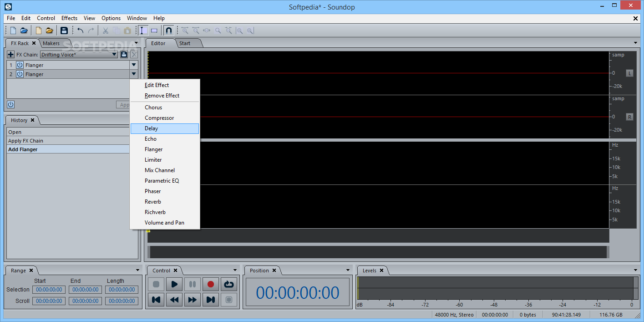The image size is (644, 322).
Task: Click the yellow open folder icon
Action: (x=50, y=31)
